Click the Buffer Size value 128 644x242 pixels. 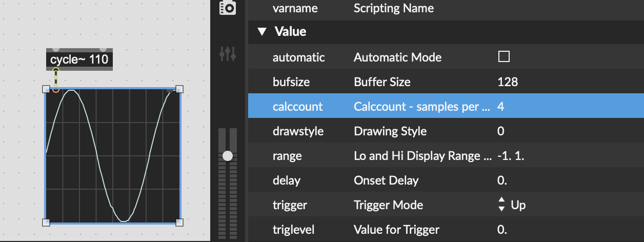[x=508, y=82]
